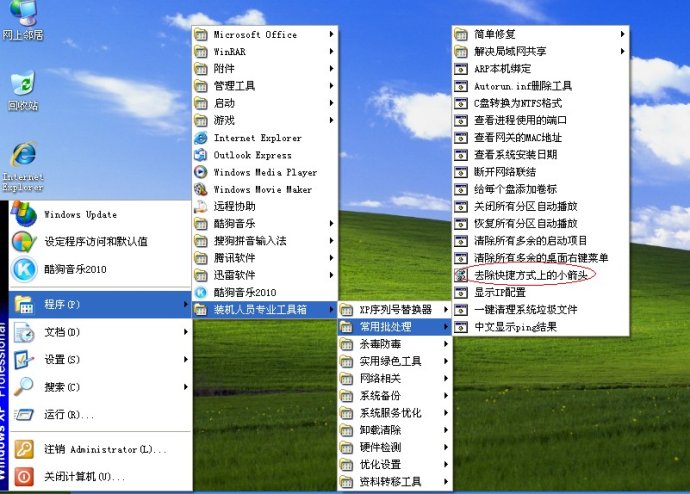Click the 设置(S) settings icon
Image resolution: width=690 pixels, height=494 pixels.
pos(24,359)
